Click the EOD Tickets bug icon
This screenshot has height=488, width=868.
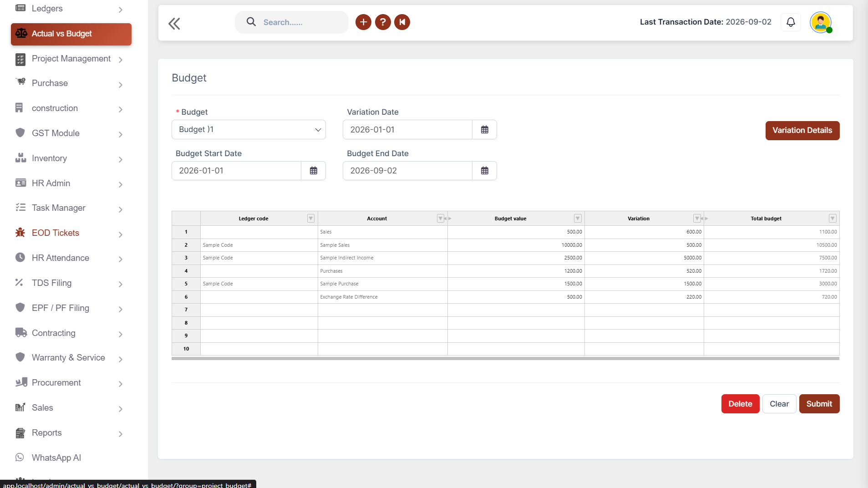click(x=20, y=233)
